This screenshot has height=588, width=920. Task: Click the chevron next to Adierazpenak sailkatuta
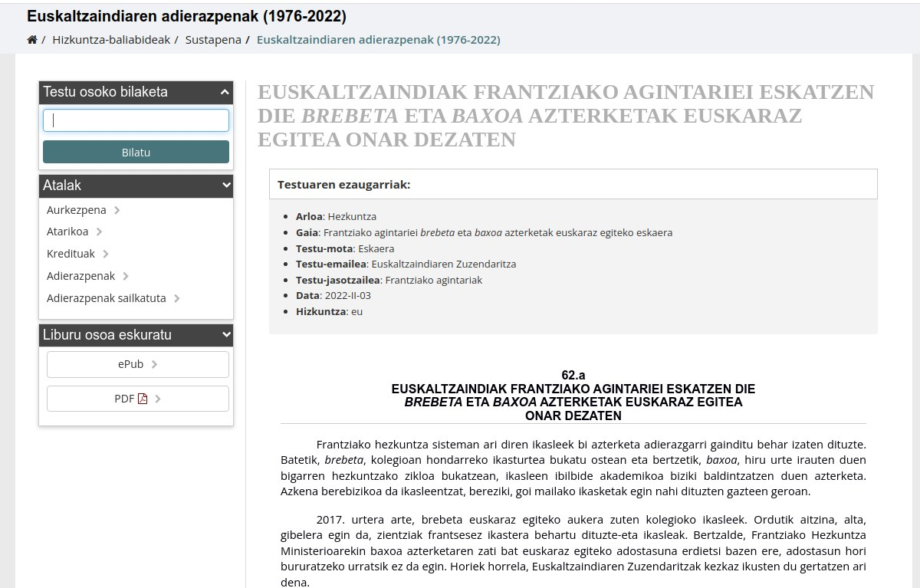tap(177, 299)
